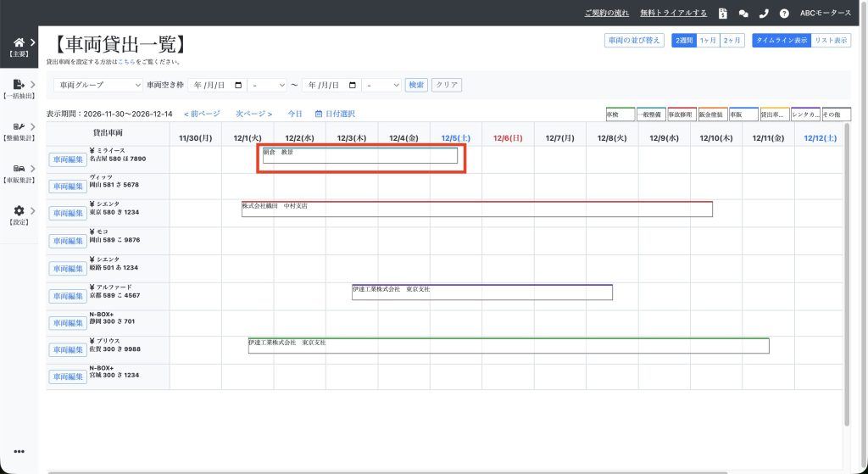868x474 pixels.
Task: Open the ご契約の流れ link
Action: tap(607, 14)
